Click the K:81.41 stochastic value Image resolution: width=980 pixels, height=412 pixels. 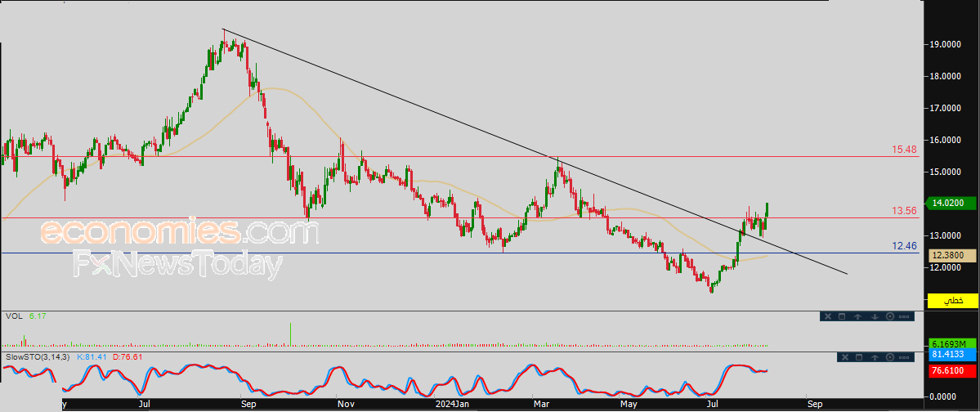pos(92,356)
